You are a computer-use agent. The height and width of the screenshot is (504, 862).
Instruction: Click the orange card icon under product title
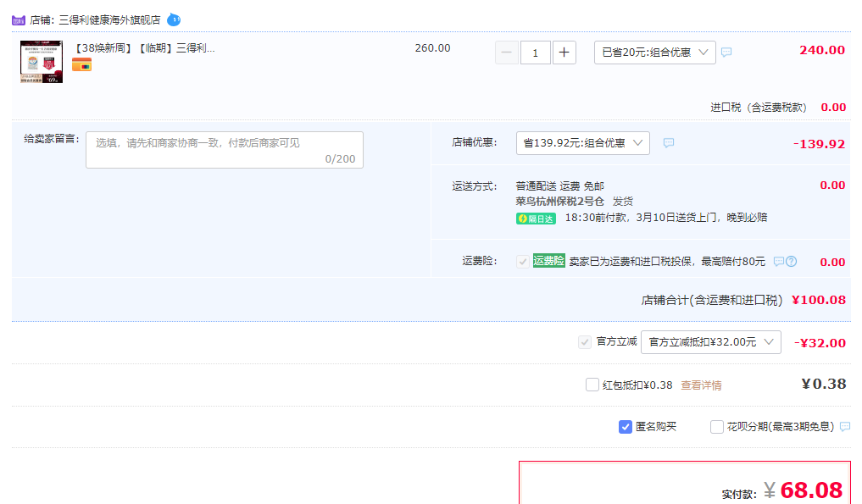pos(81,65)
